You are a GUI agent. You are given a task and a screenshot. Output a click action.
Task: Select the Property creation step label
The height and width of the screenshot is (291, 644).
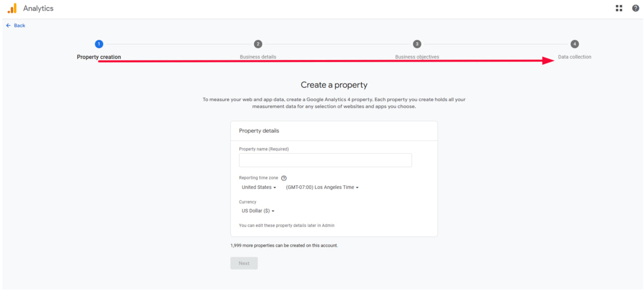(99, 57)
